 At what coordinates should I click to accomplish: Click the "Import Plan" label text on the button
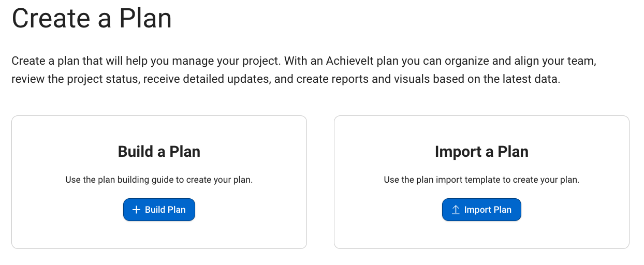pyautogui.click(x=488, y=210)
